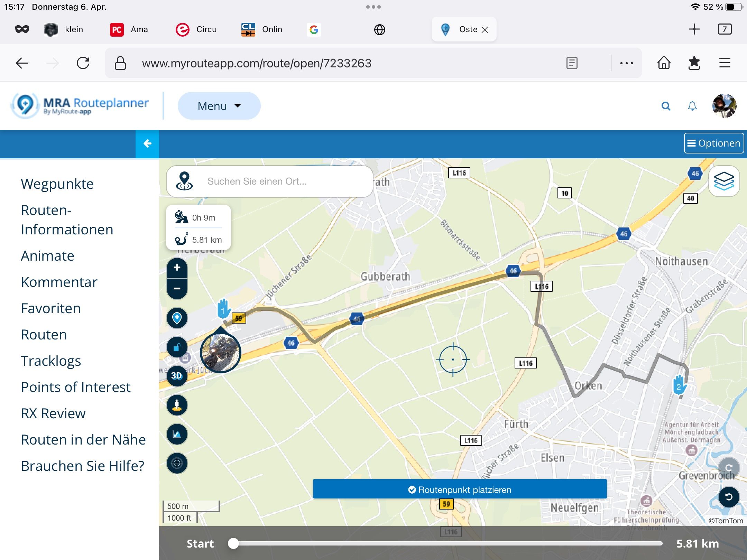Viewport: 747px width, 560px height.
Task: Click Brauchen Sie Hilfe? link
Action: (83, 466)
